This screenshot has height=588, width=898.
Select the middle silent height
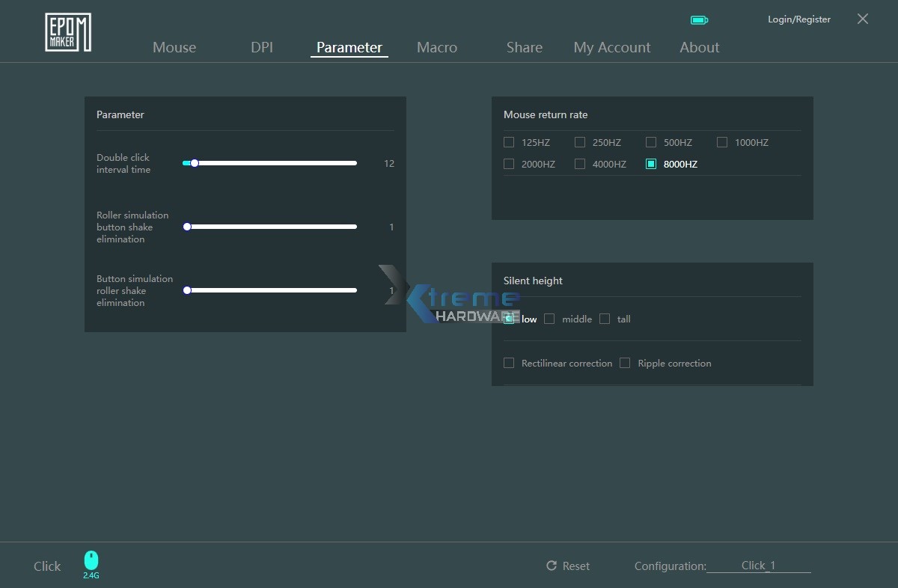(549, 318)
